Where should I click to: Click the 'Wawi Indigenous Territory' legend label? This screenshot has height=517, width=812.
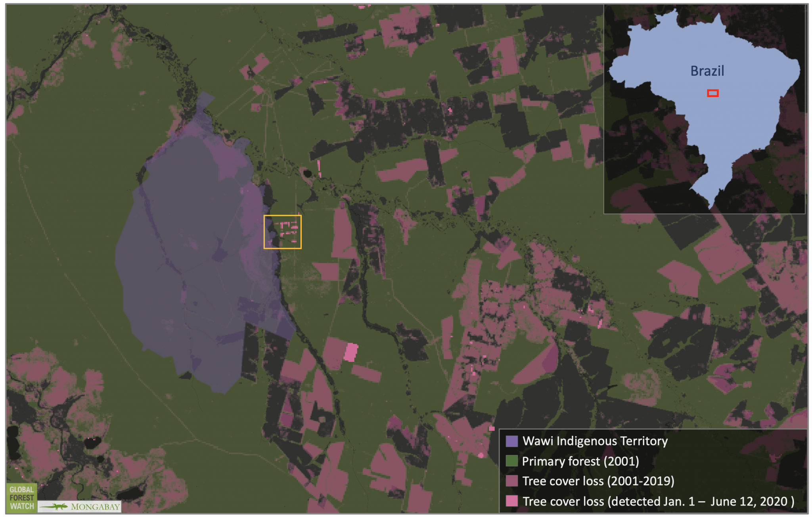[595, 441]
